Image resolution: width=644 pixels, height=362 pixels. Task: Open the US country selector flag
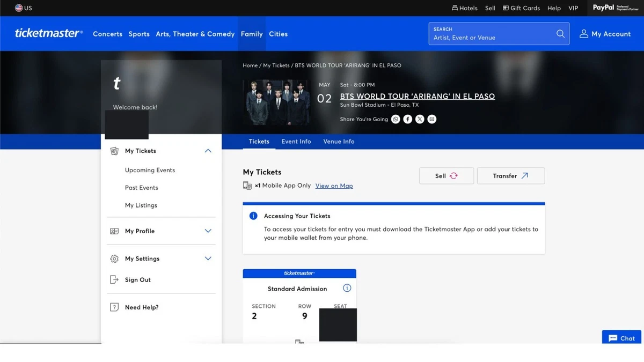click(19, 8)
